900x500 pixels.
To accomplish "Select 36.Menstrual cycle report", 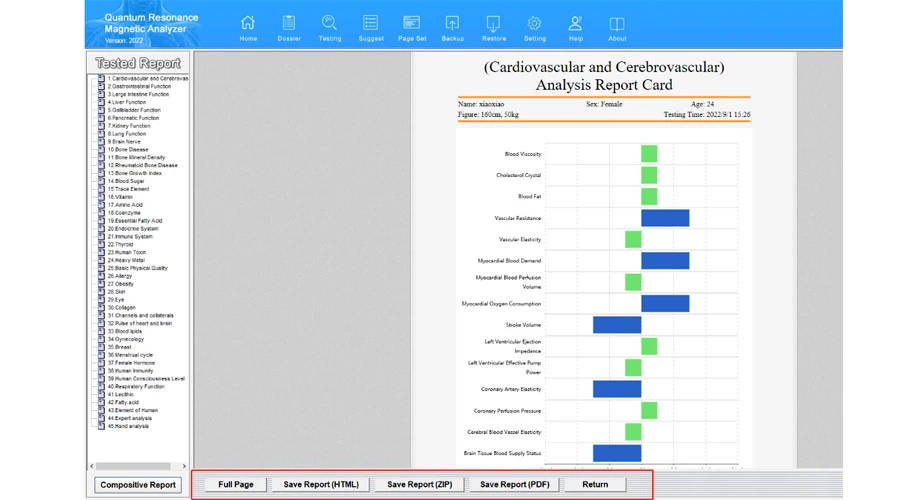I will 130,355.
